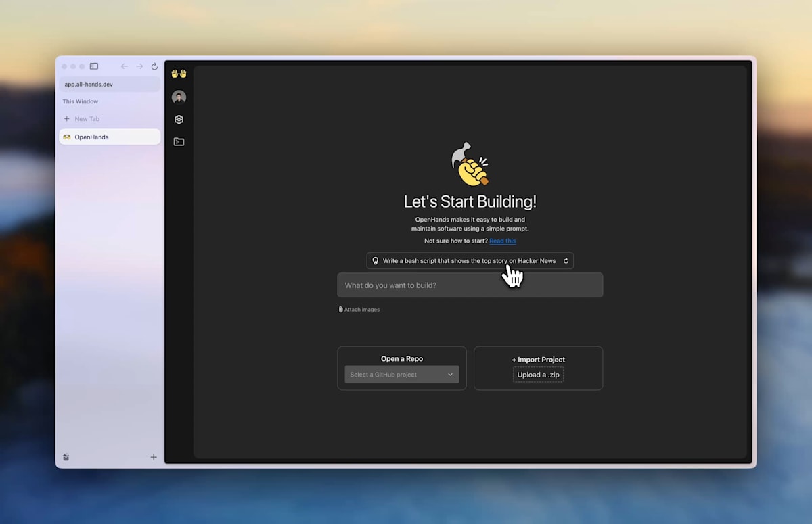The image size is (812, 524).
Task: Go forward with the right arrow
Action: point(139,66)
